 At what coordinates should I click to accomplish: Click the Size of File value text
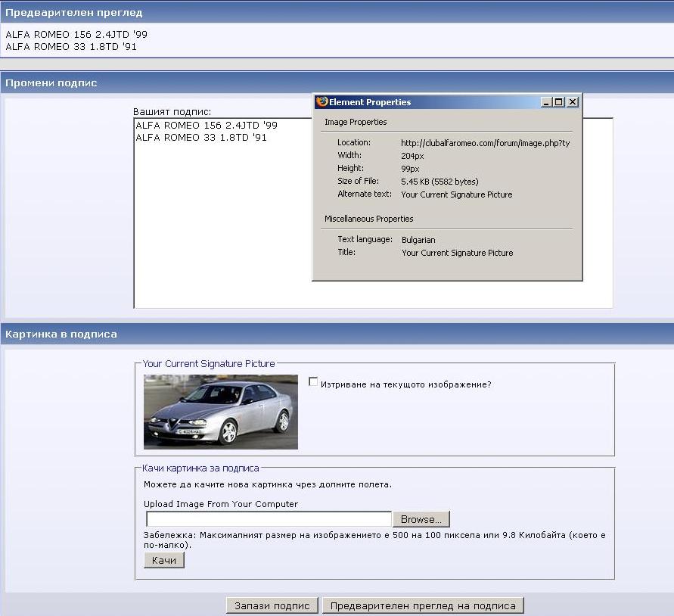click(439, 182)
